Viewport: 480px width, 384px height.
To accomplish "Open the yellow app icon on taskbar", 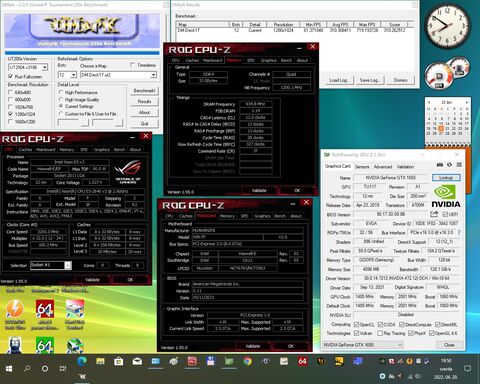I will 339,361.
